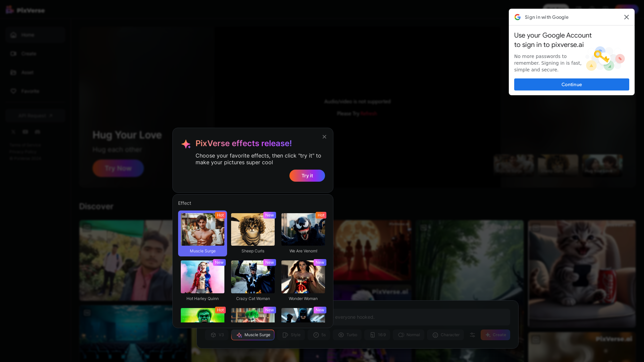Click the cube icon on V3 button
Image resolution: width=644 pixels, height=362 pixels.
213,335
